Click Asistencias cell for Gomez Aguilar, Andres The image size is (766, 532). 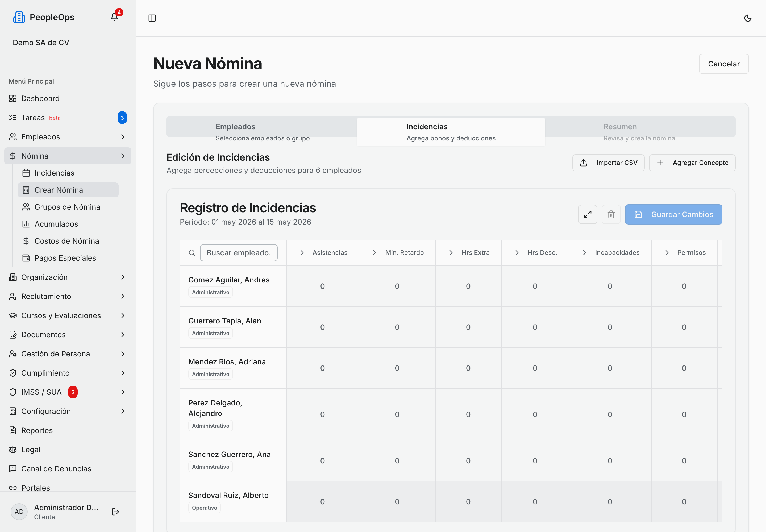tap(322, 286)
